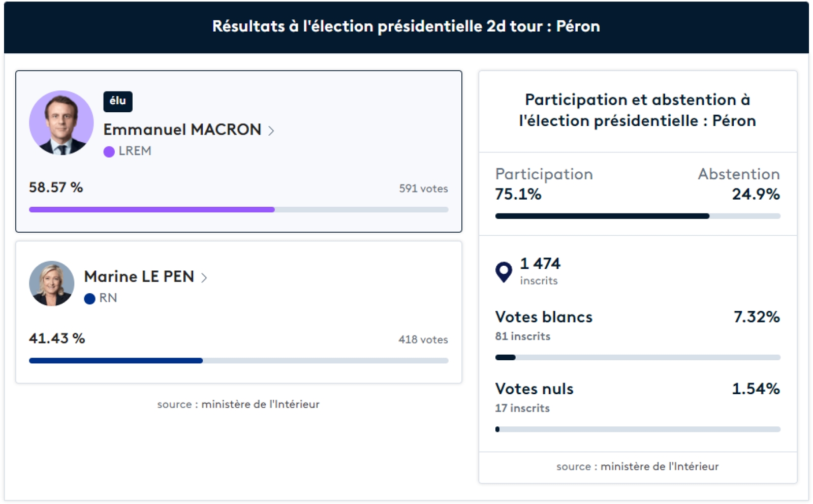Expand chevron next to Marine LE PEN
The height and width of the screenshot is (504, 813).
(x=204, y=278)
